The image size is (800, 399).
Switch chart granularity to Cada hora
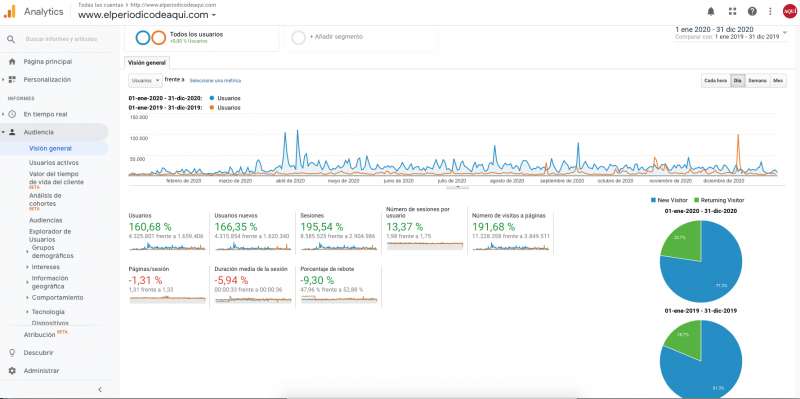pyautogui.click(x=715, y=81)
